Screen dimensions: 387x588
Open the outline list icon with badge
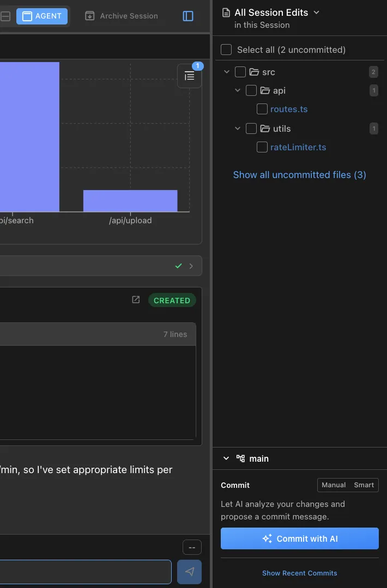[189, 76]
